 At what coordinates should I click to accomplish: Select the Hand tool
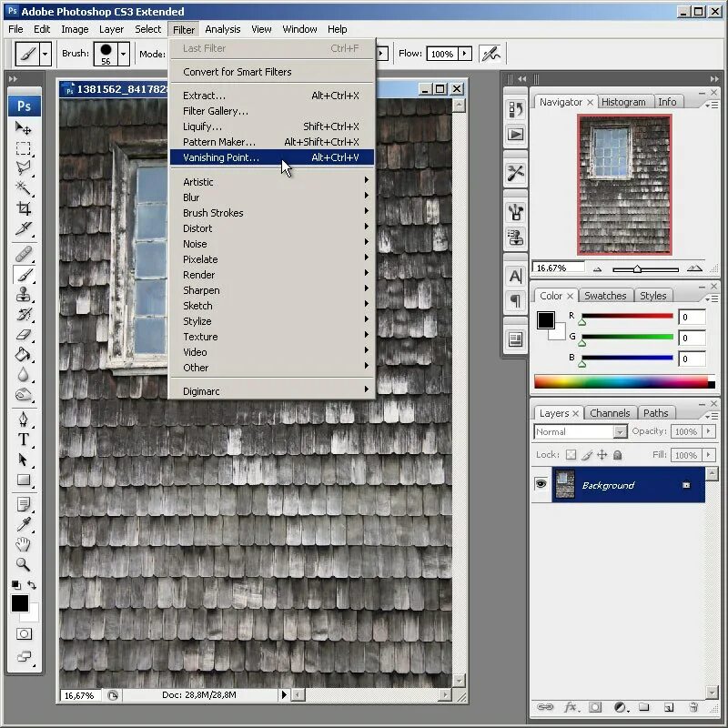click(23, 544)
